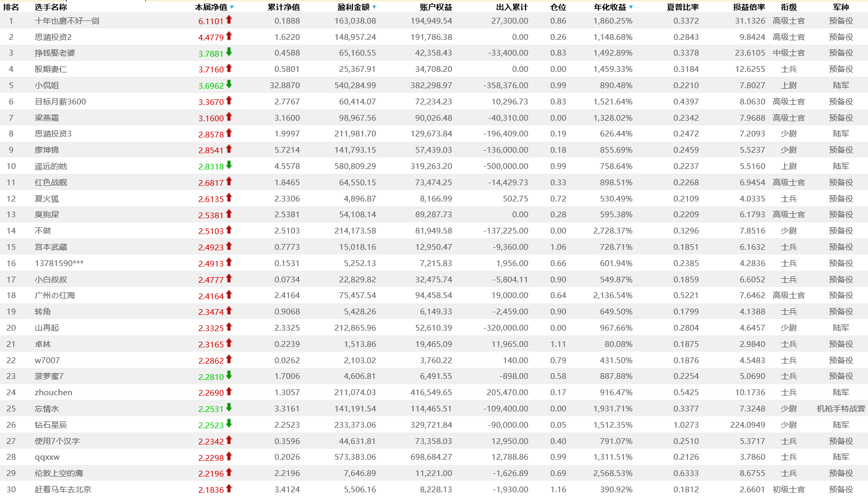Click red up arrow beside 2.2342
Image resolution: width=868 pixels, height=497 pixels.
[229, 440]
